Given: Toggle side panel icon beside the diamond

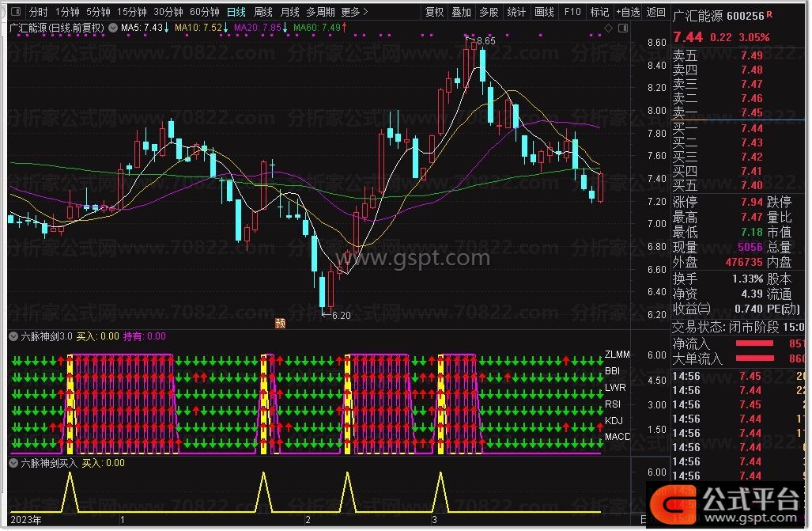Looking at the screenshot, I should pyautogui.click(x=623, y=28).
